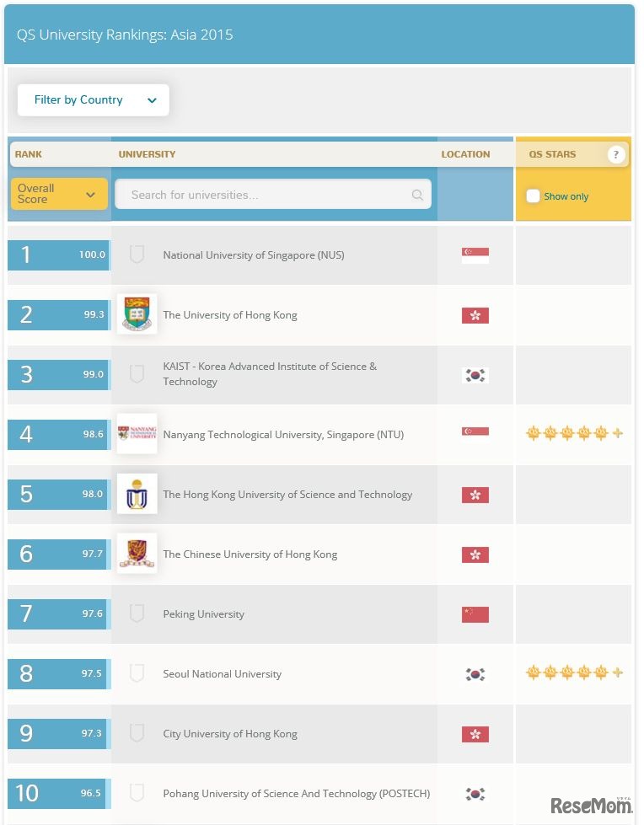The height and width of the screenshot is (825, 644).
Task: Click the UNIVERSITY column header
Action: coord(147,154)
